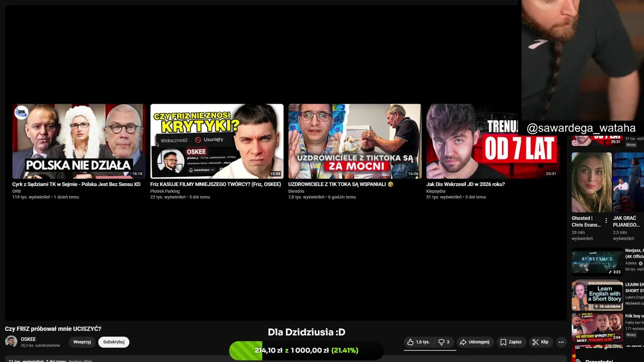Click the 15:58 duration badge

[x=275, y=173]
